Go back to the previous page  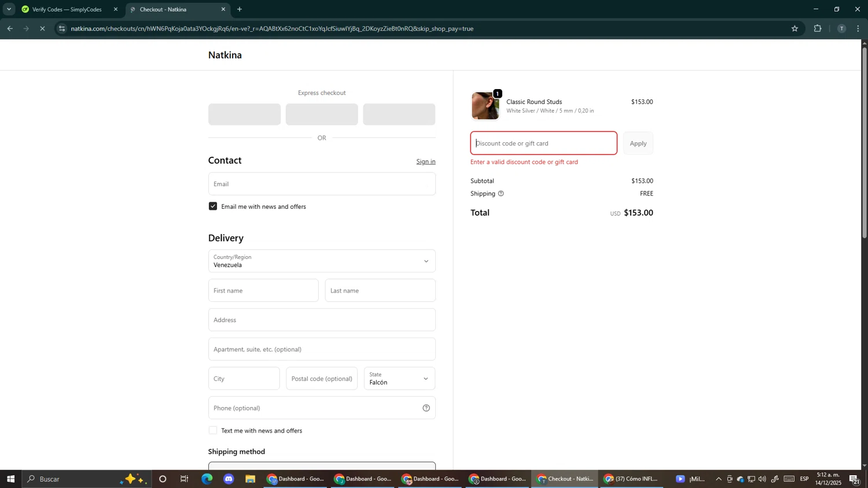pos(10,28)
